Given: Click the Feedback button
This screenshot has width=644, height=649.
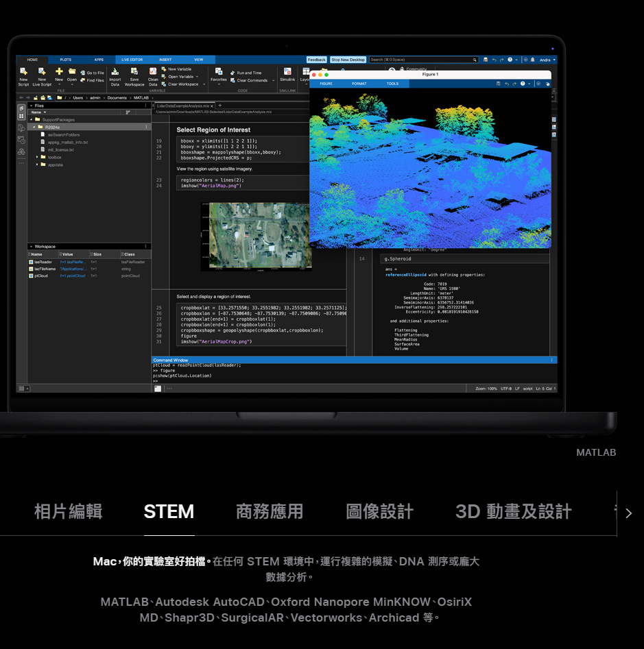Looking at the screenshot, I should click(x=316, y=60).
